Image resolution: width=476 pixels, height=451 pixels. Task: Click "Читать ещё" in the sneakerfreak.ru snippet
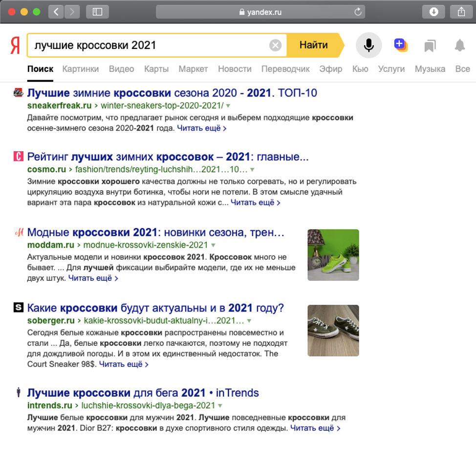point(201,128)
